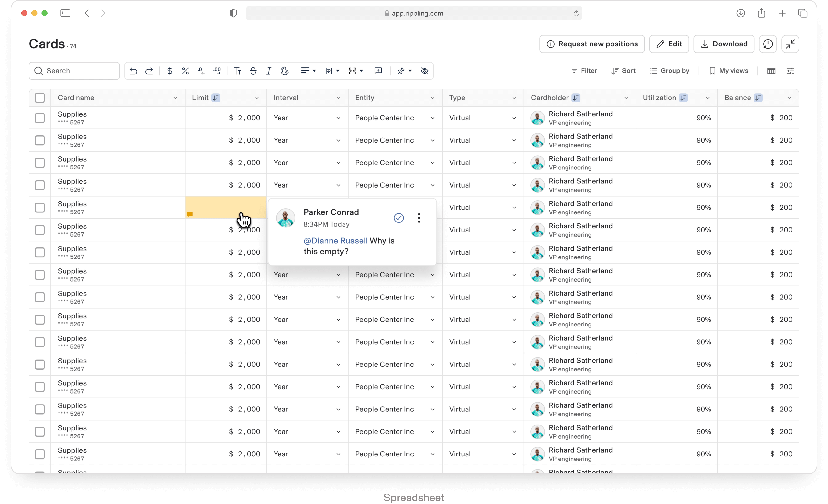Open the Filter options
Viewport: 828px width, 504px height.
coord(584,71)
